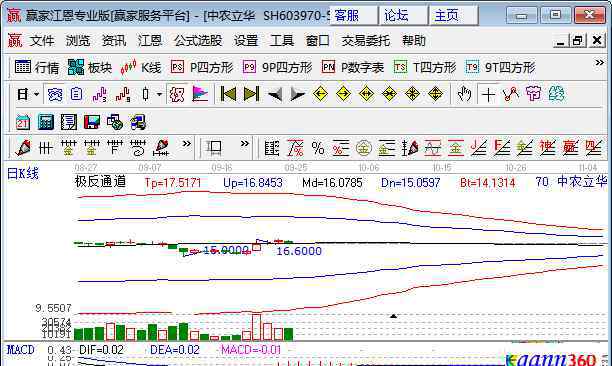Viewport: 612px width, 366px height.
Task: Open P四方形 Gann square tool
Action: point(202,68)
